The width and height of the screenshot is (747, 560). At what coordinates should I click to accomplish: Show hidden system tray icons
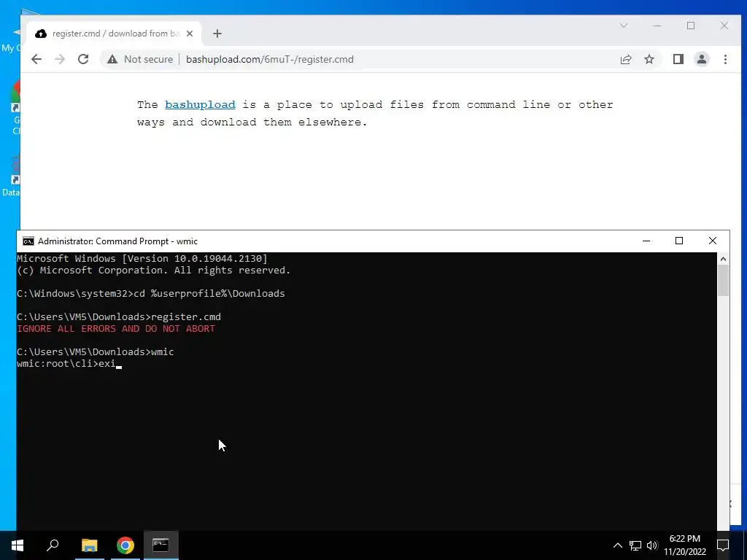617,545
